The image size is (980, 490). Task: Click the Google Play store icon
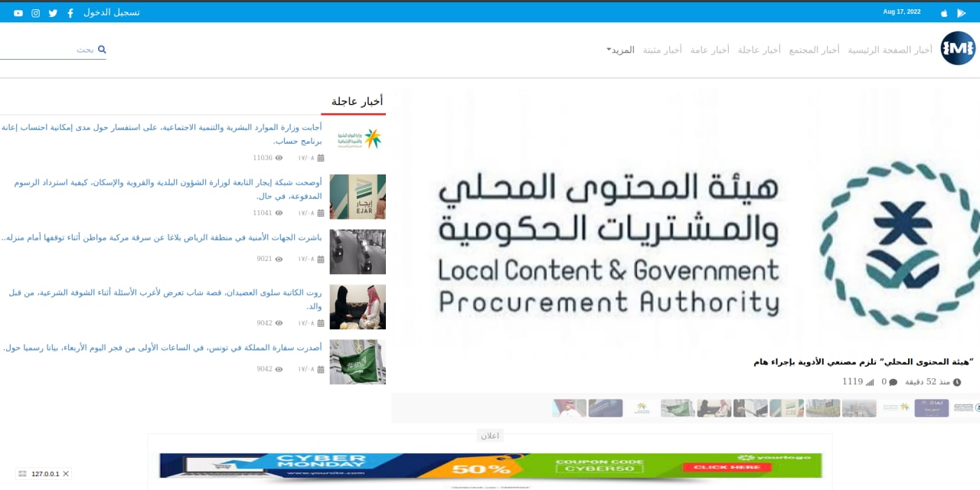coord(962,13)
